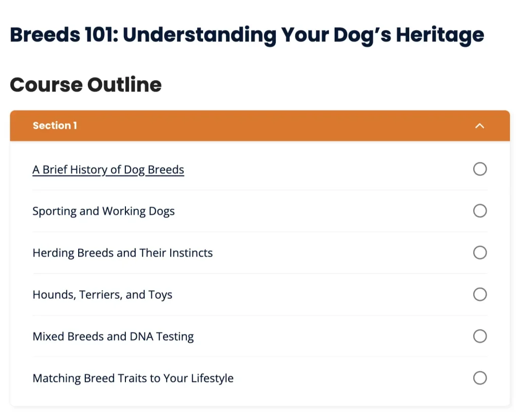Tick the Hounds, Terriers, and Toys circle
The image size is (520, 420).
coord(480,294)
